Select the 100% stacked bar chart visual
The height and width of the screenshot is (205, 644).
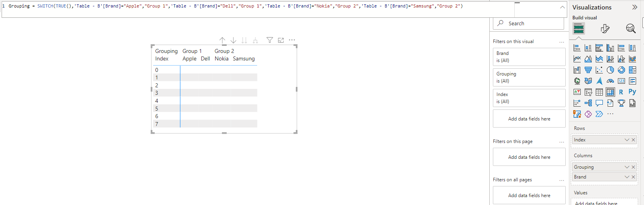click(x=621, y=48)
